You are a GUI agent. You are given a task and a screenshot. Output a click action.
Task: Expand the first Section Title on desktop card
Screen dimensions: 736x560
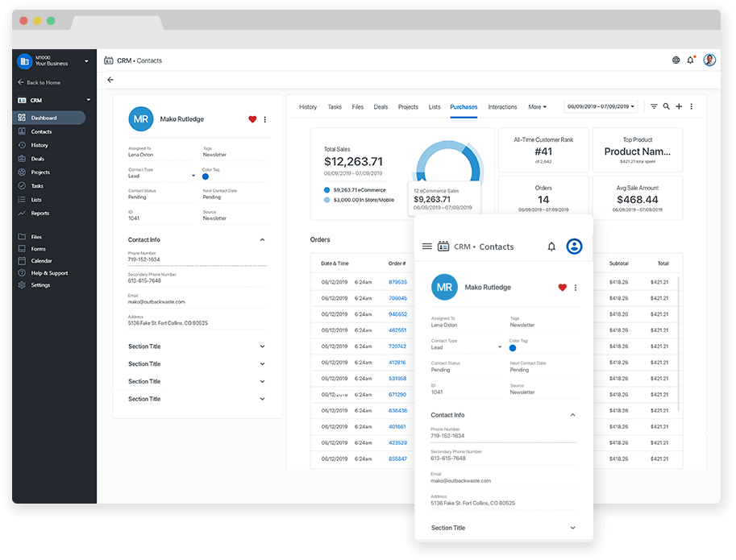[x=262, y=346]
